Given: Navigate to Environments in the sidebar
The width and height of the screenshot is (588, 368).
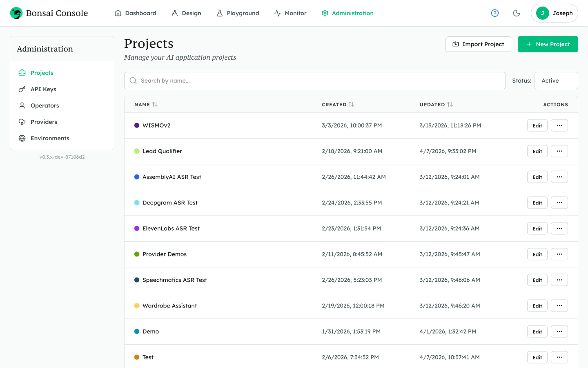Looking at the screenshot, I should click(x=50, y=138).
